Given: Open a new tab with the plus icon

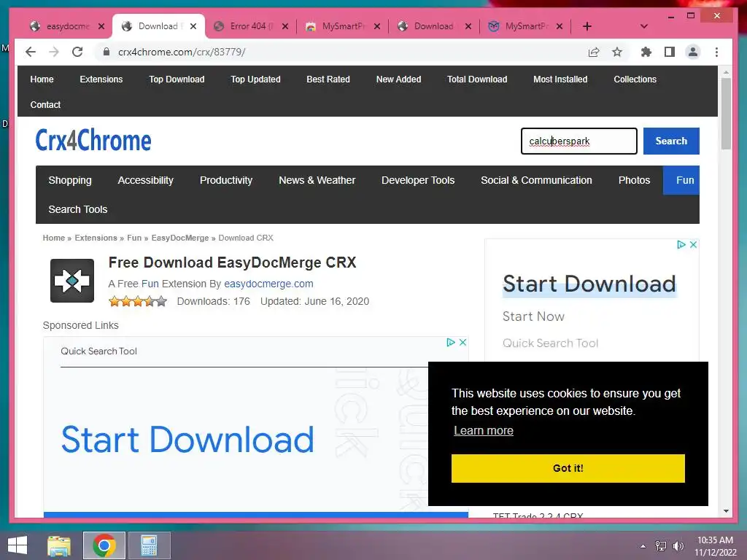Looking at the screenshot, I should pyautogui.click(x=587, y=26).
